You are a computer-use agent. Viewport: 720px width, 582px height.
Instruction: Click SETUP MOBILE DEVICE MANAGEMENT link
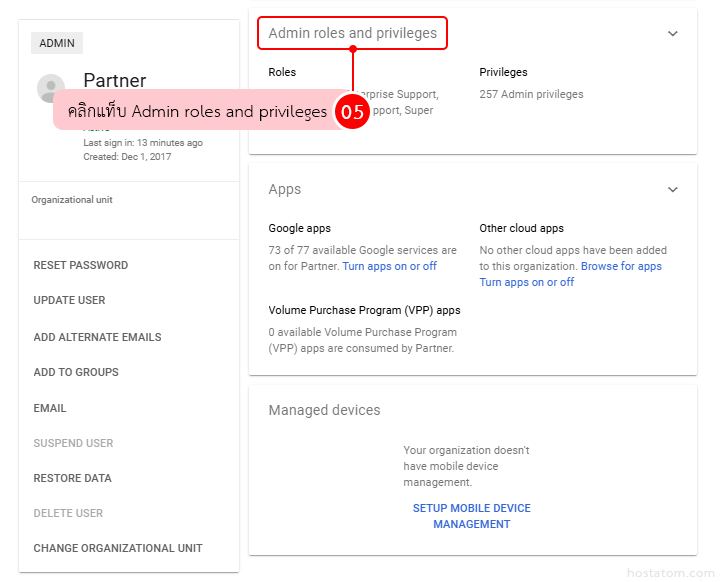tap(472, 516)
